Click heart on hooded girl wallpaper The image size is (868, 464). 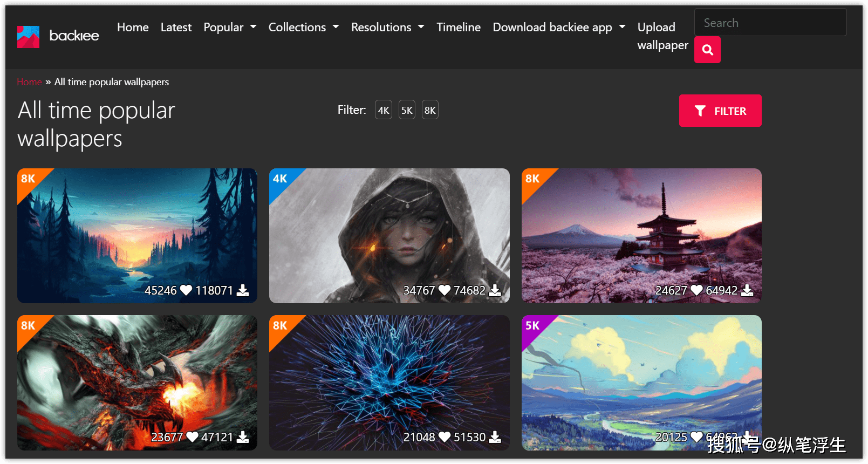tap(445, 290)
